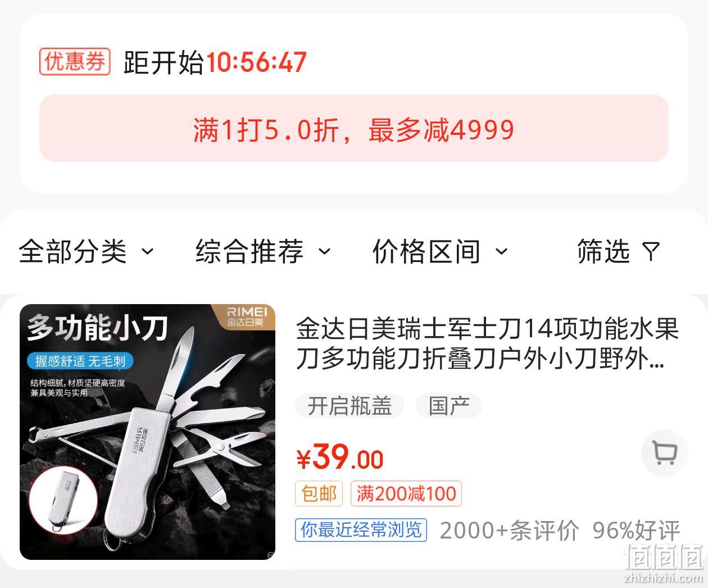Screen dimensions: 708x588
Task: Open the 金达日美瑞士军士刀 product title
Action: [x=487, y=344]
